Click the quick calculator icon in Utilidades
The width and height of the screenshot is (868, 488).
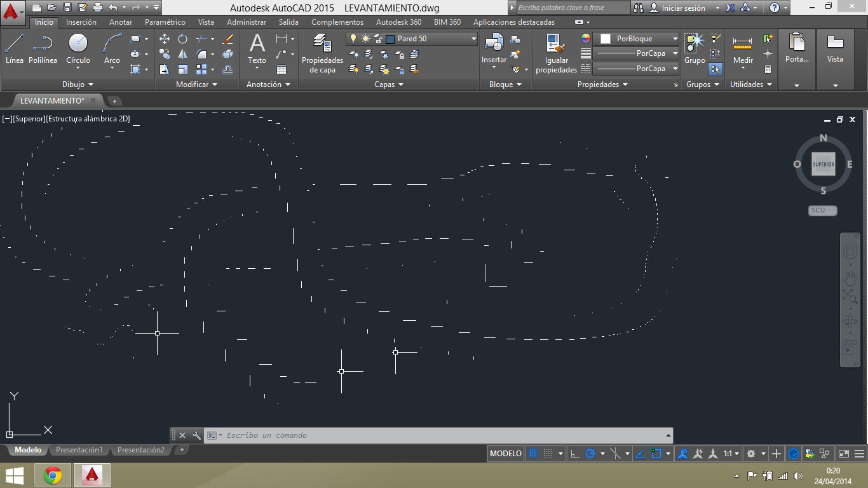768,69
